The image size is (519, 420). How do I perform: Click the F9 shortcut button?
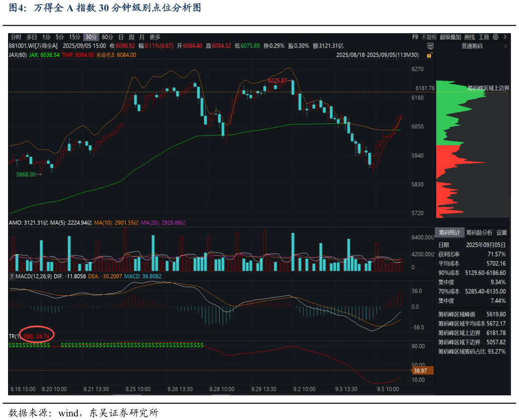tap(415, 37)
